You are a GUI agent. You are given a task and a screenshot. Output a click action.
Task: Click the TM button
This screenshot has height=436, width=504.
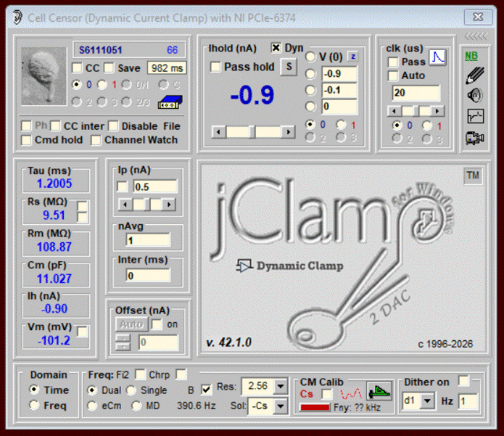pyautogui.click(x=472, y=176)
